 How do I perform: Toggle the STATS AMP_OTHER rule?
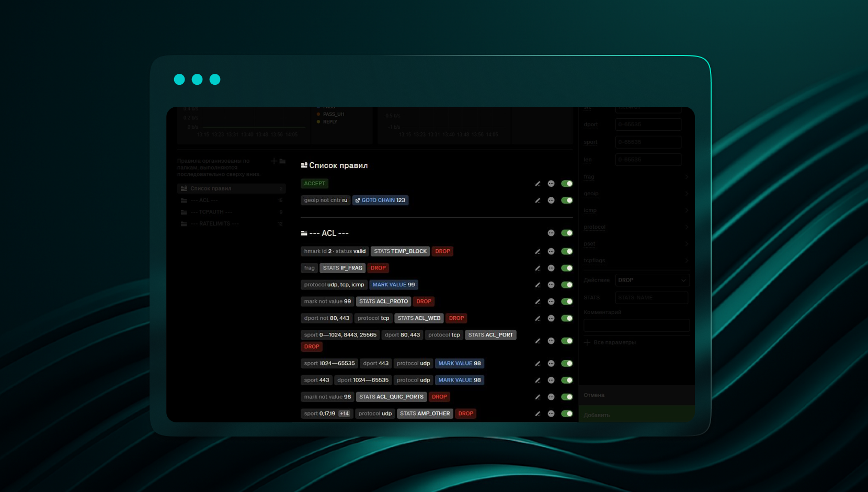coord(567,413)
